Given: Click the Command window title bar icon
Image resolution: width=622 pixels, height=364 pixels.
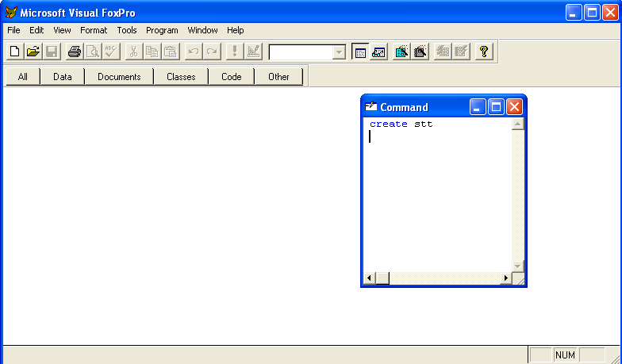Looking at the screenshot, I should (371, 106).
